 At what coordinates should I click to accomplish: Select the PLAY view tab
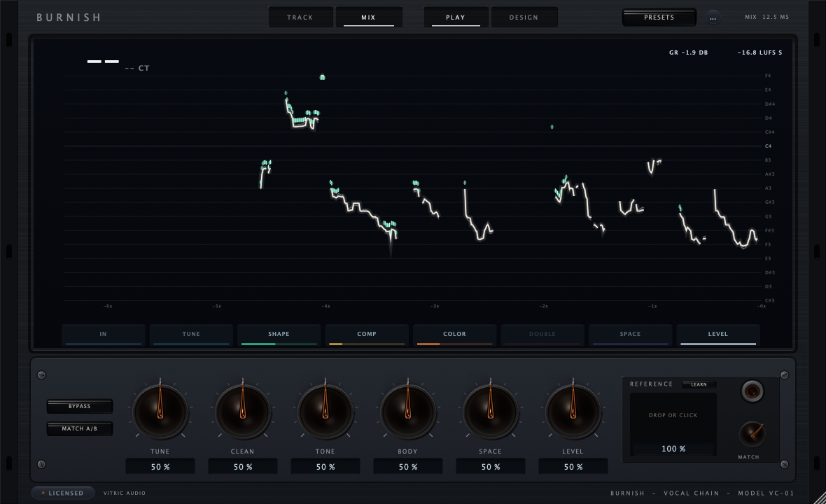pyautogui.click(x=456, y=17)
